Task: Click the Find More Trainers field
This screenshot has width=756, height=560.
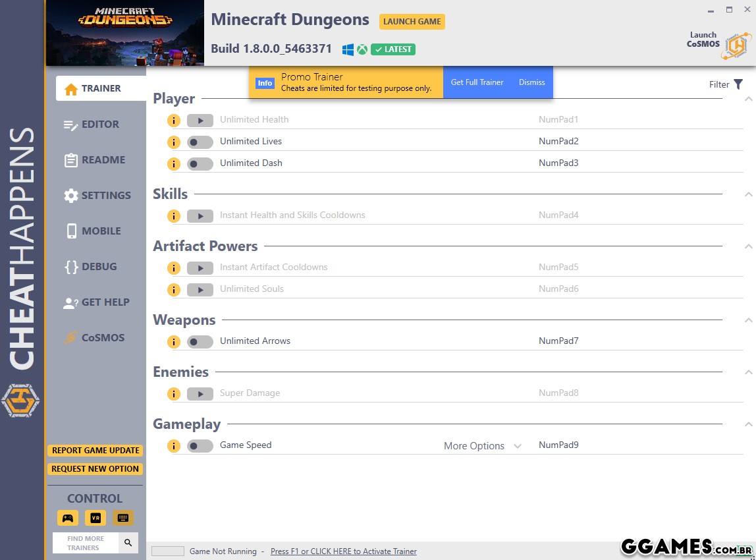Action: (86, 543)
